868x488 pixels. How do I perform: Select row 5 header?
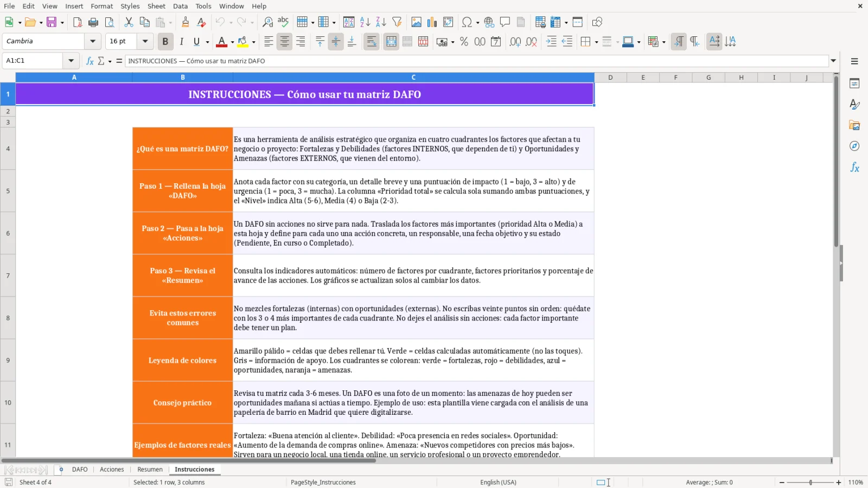pos(8,191)
